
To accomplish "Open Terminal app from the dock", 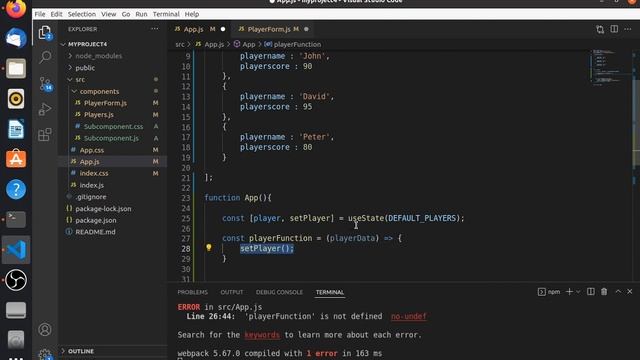I will pyautogui.click(x=16, y=220).
